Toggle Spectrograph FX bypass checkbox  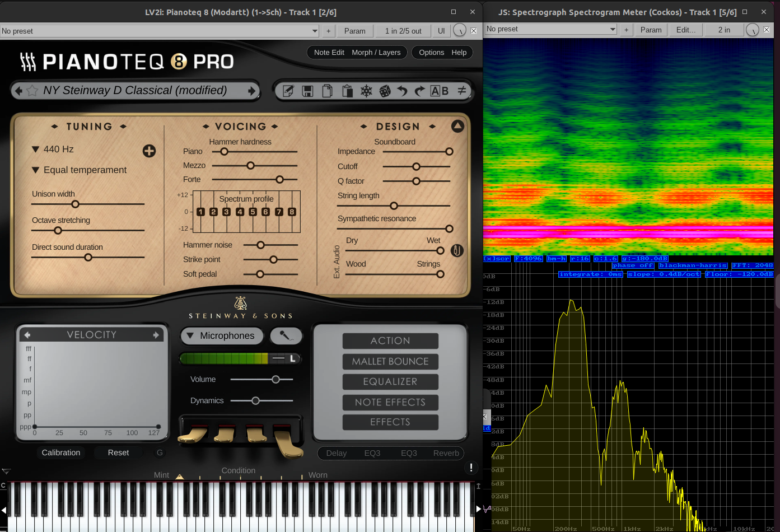[767, 30]
